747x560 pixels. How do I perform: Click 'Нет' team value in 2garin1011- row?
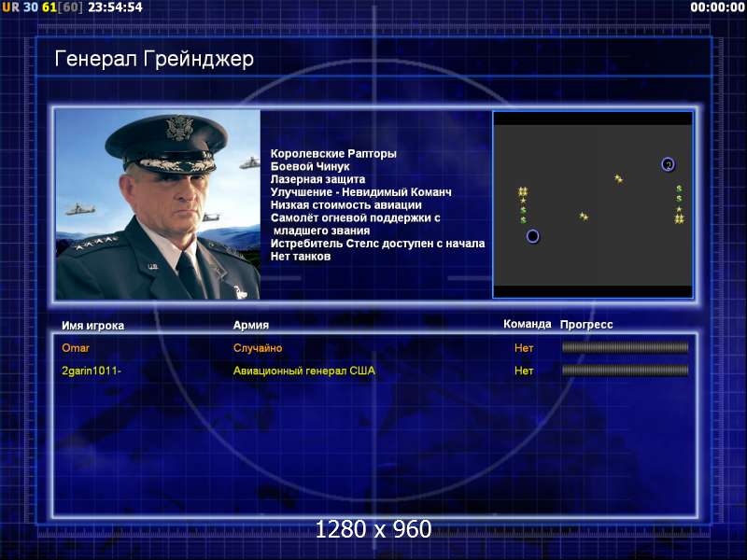pyautogui.click(x=524, y=371)
